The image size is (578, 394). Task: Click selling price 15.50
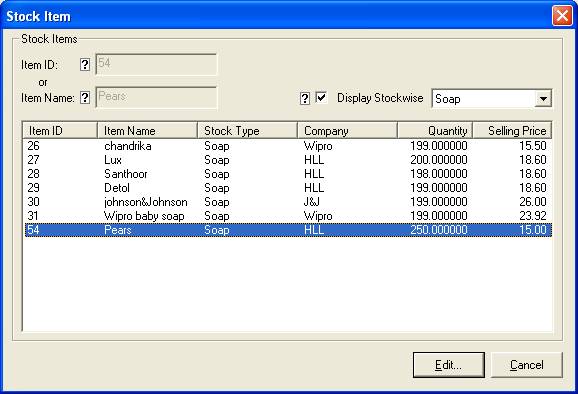click(533, 146)
